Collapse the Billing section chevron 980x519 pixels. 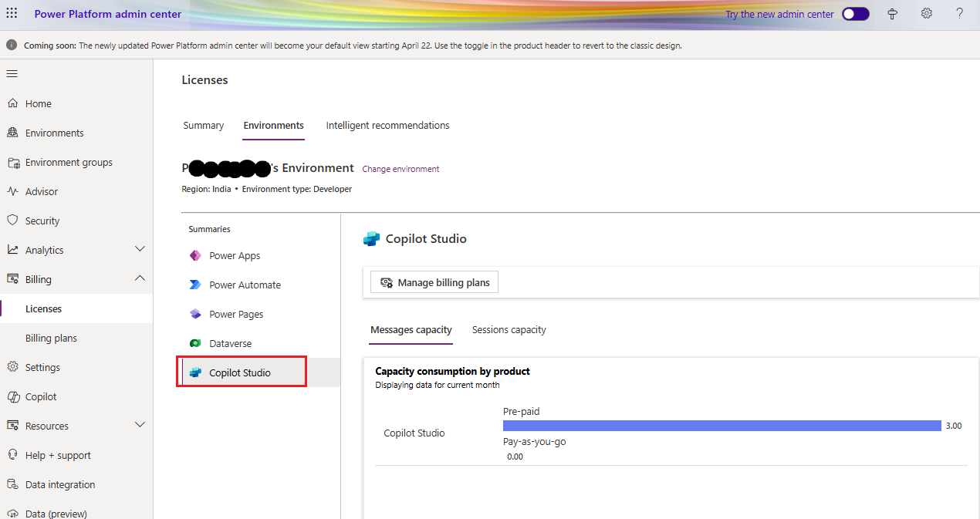pos(140,278)
